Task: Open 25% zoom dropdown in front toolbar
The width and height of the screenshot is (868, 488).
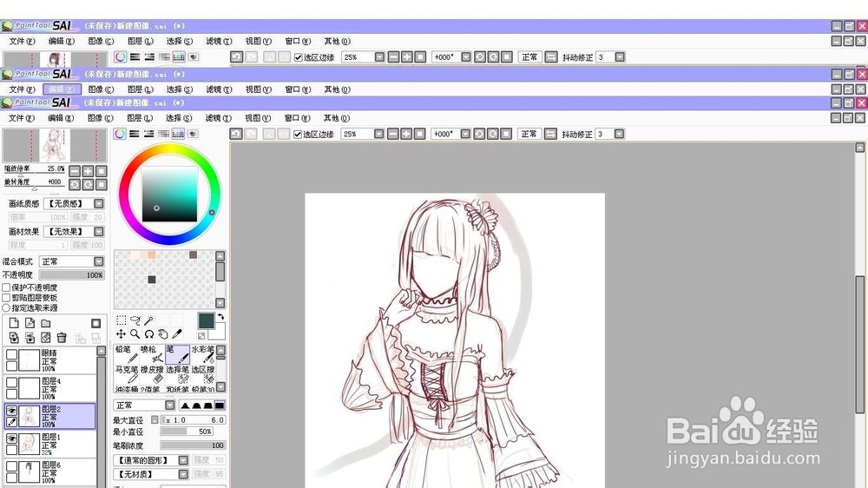Action: pos(378,134)
